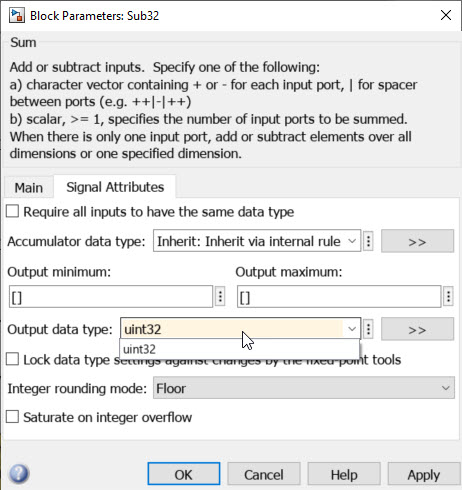Open Output minimum three-dot options menu
Screen dimensions: 462x490
220,296
